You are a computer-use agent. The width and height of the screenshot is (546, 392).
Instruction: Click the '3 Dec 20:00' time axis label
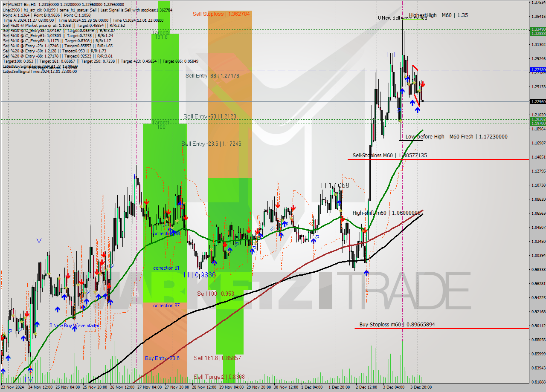(421, 387)
